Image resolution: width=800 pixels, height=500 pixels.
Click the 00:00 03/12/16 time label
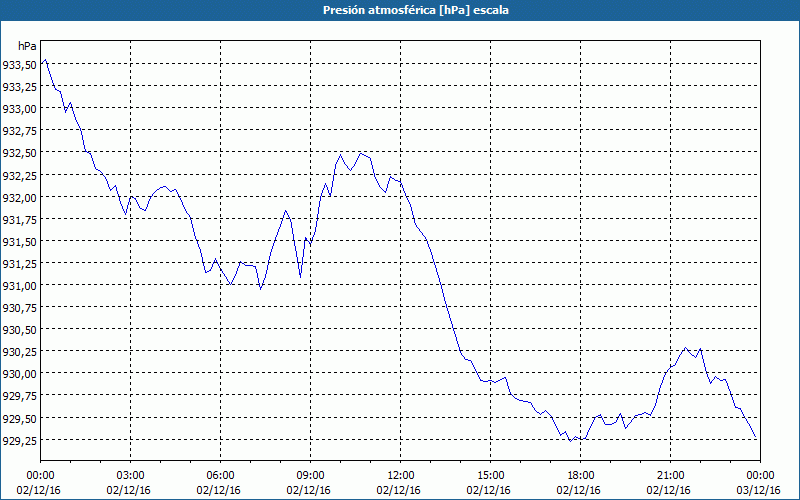point(760,483)
